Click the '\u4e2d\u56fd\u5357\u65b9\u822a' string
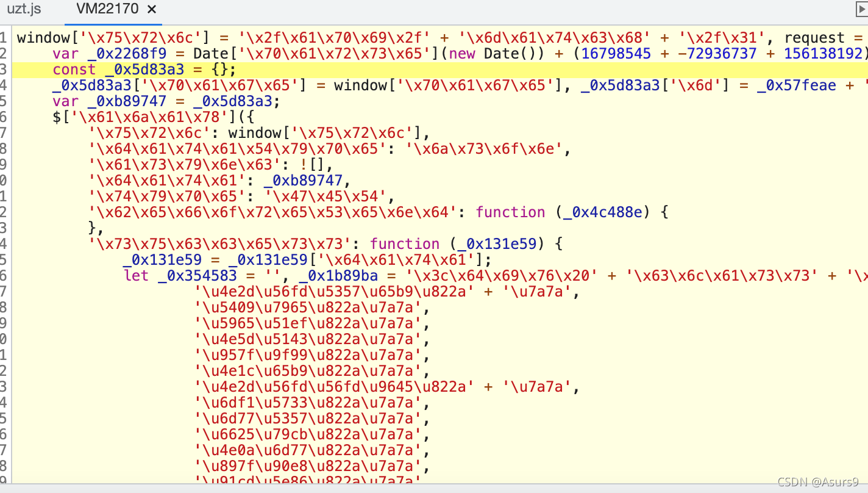 click(334, 292)
